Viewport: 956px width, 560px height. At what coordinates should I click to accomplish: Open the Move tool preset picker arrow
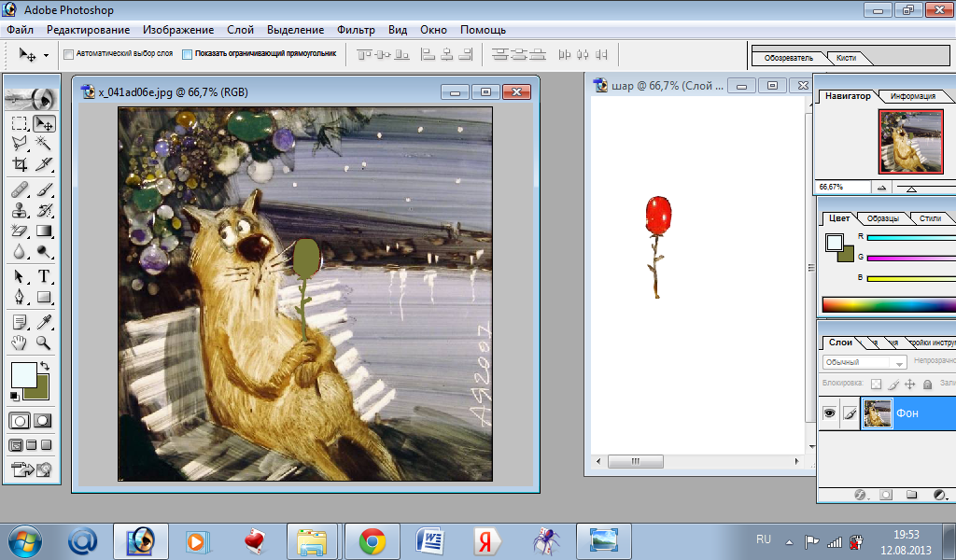pos(47,55)
